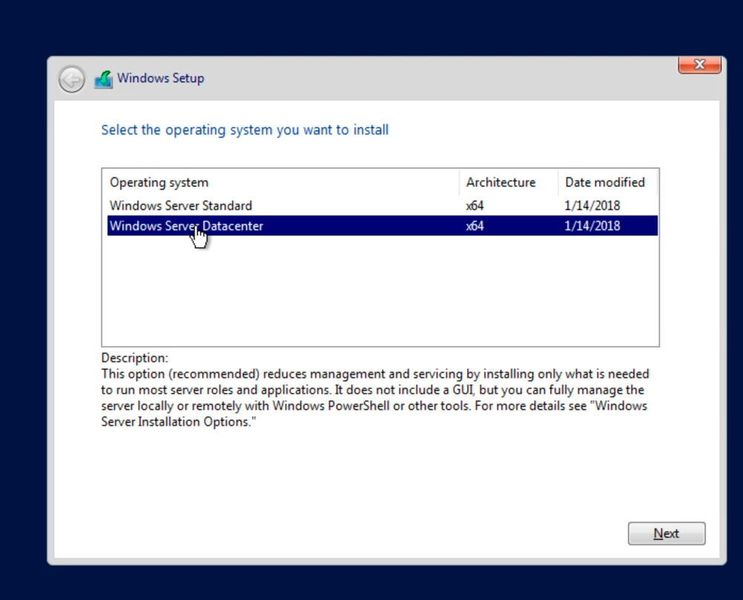Click the Architecture column header
The height and width of the screenshot is (600, 743).
click(x=508, y=182)
